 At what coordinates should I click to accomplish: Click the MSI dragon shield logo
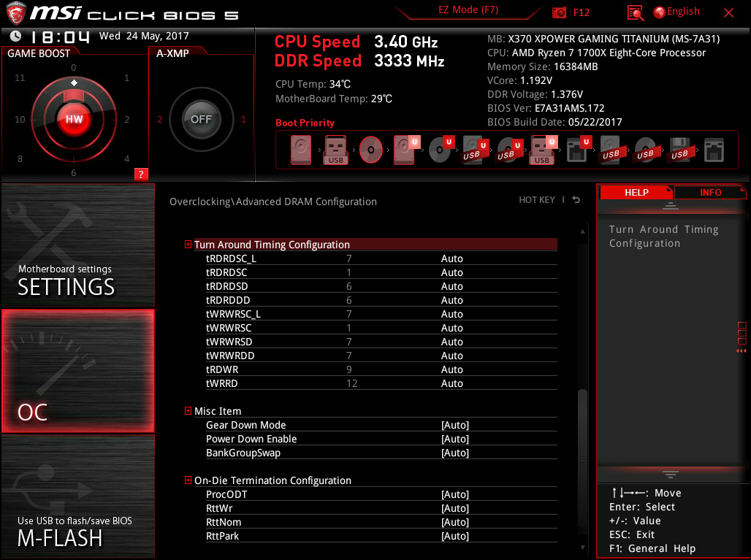15,13
